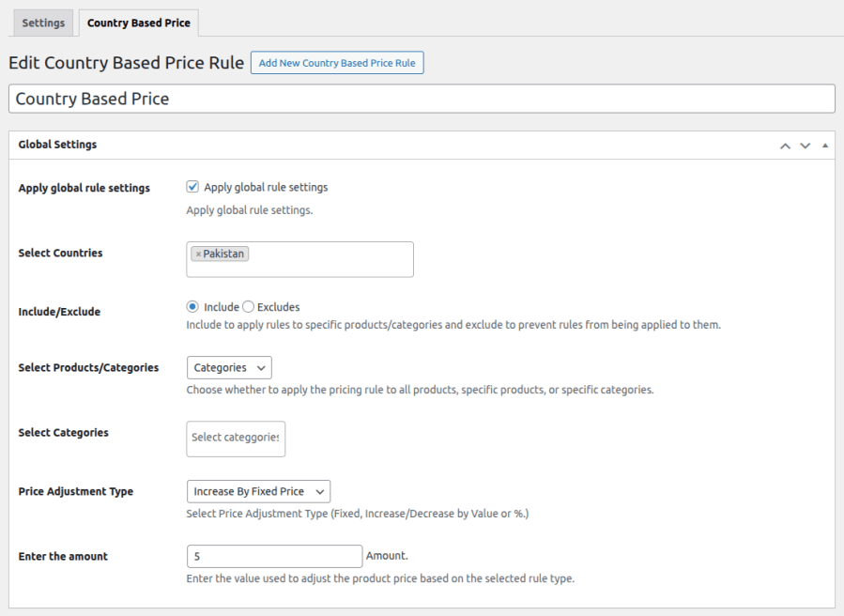Open Price Adjustment Type dropdown
The image size is (844, 616).
click(258, 492)
